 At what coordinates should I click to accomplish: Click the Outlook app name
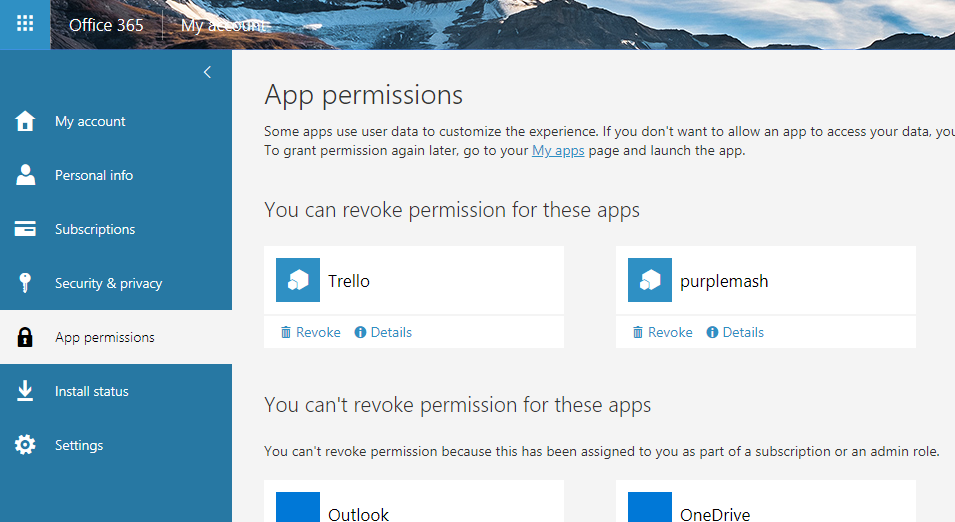coord(358,514)
